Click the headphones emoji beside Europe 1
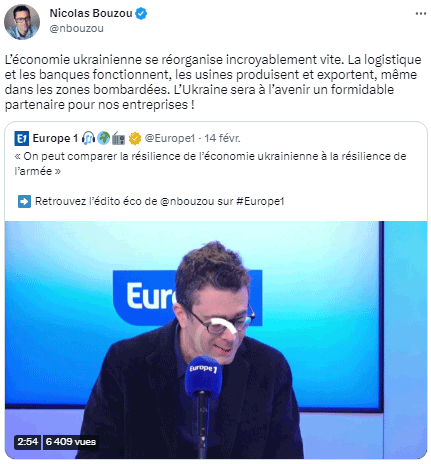This screenshot has height=464, width=431. click(88, 138)
